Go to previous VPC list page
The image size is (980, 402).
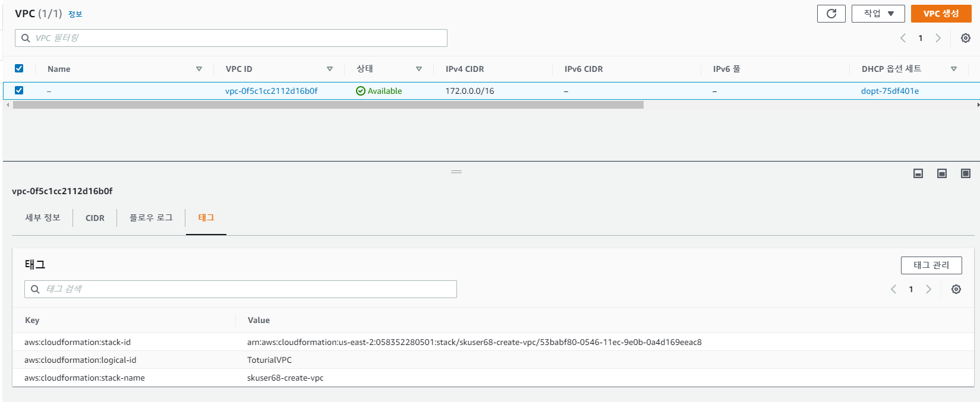coord(903,38)
